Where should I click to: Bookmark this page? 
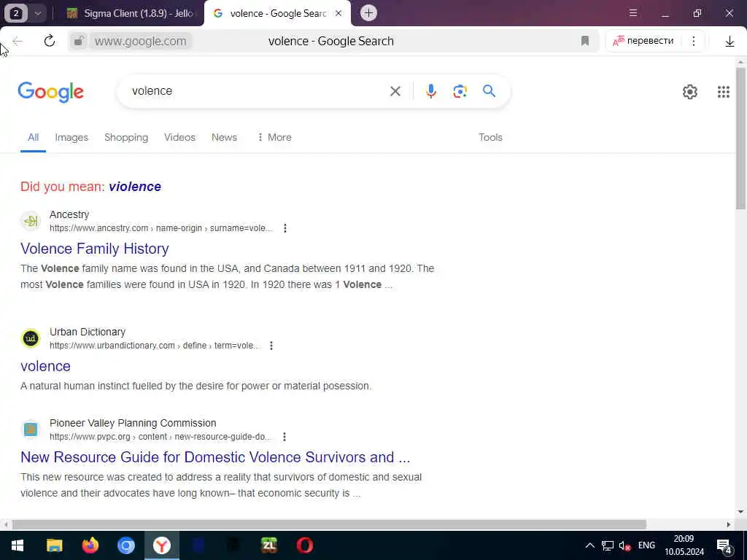[585, 41]
